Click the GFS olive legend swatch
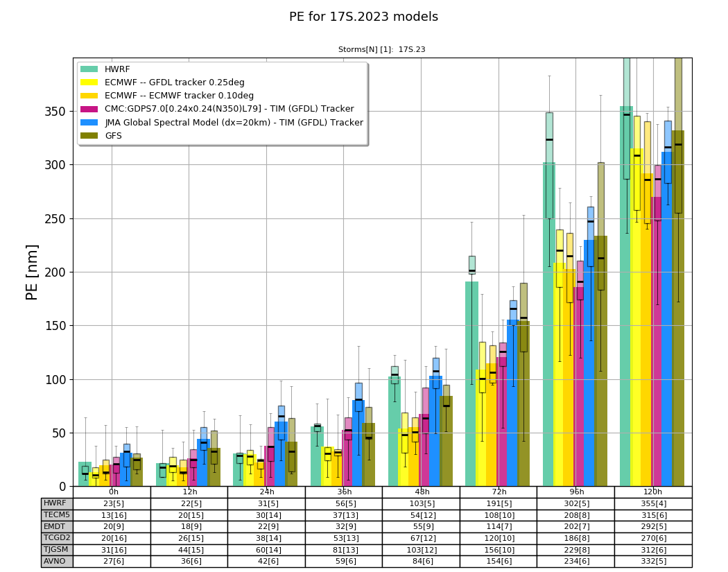The height and width of the screenshot is (572, 728). click(x=89, y=136)
